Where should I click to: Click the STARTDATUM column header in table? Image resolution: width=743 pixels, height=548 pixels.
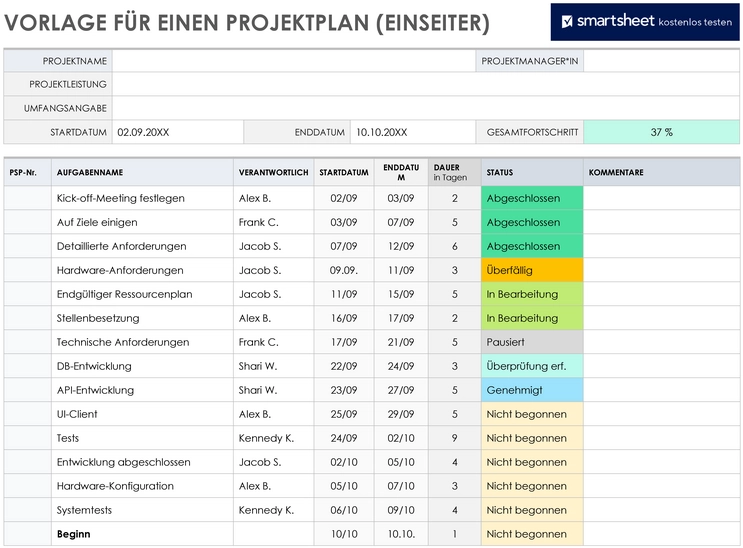(344, 173)
